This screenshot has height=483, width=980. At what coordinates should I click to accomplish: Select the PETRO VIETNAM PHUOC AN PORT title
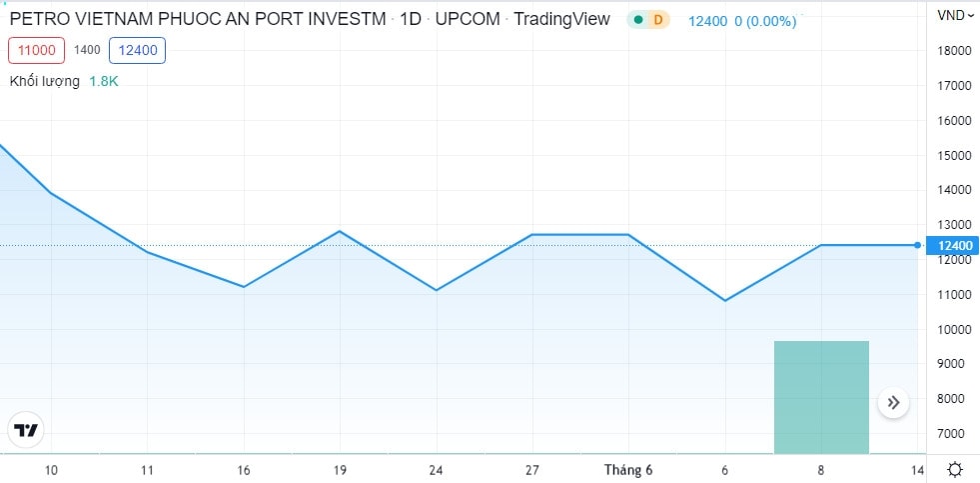(197, 18)
